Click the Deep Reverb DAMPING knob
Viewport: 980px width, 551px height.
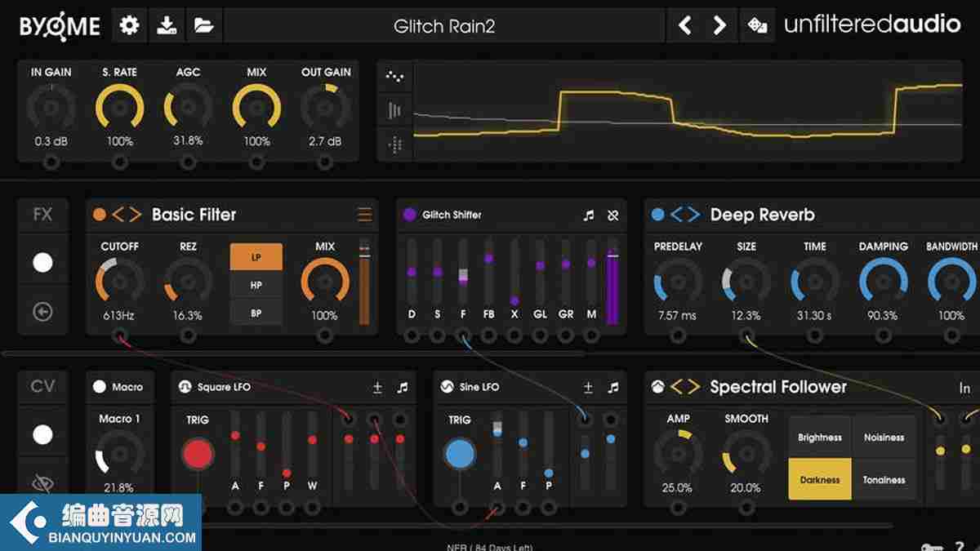pos(883,282)
